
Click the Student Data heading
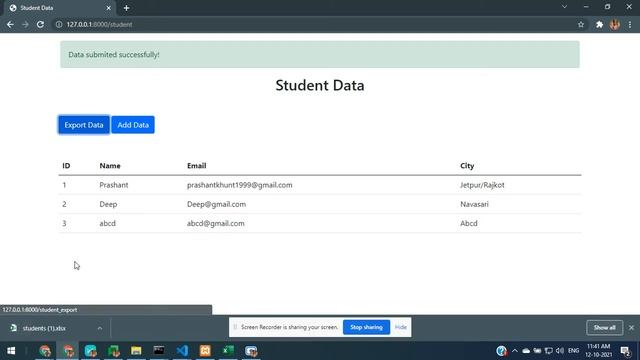320,85
